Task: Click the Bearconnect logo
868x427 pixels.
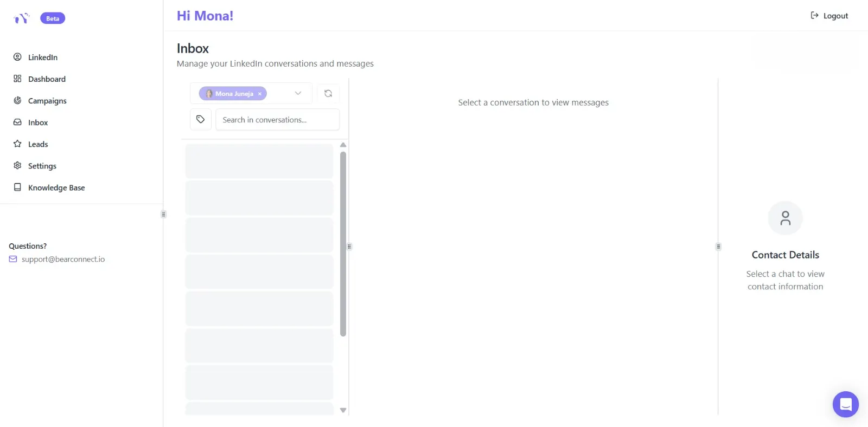Action: coord(21,18)
